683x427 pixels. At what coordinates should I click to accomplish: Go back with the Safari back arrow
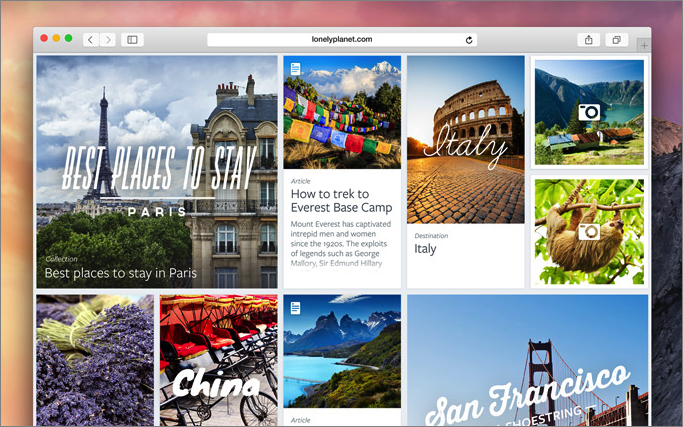click(x=91, y=40)
